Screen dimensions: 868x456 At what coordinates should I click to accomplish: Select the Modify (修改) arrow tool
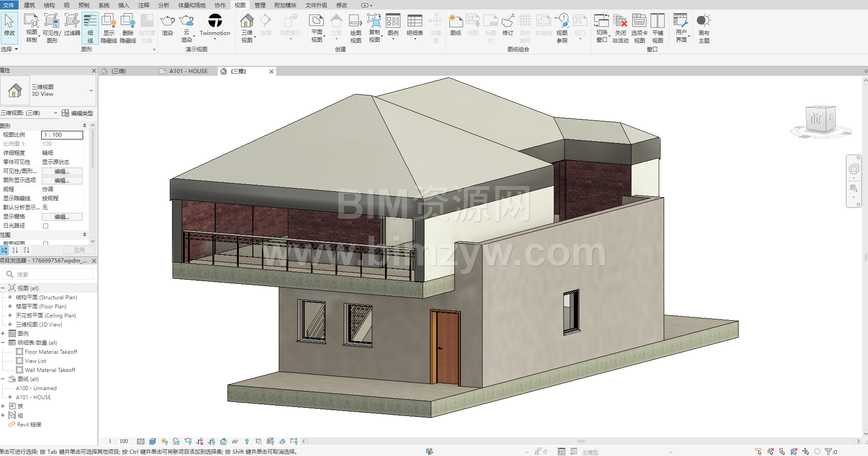coord(9,25)
